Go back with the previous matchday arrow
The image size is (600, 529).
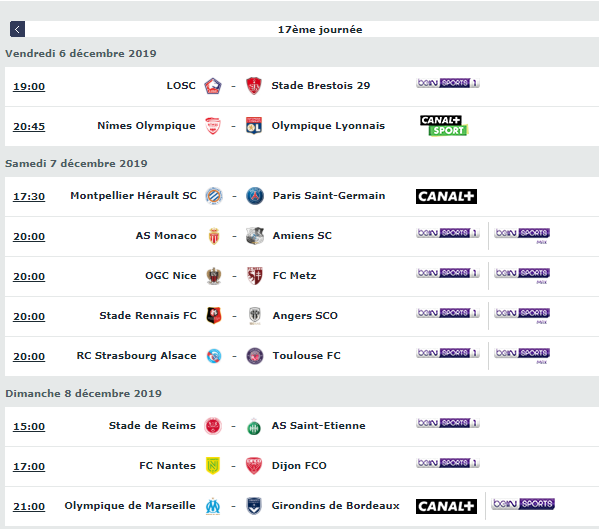tap(17, 29)
